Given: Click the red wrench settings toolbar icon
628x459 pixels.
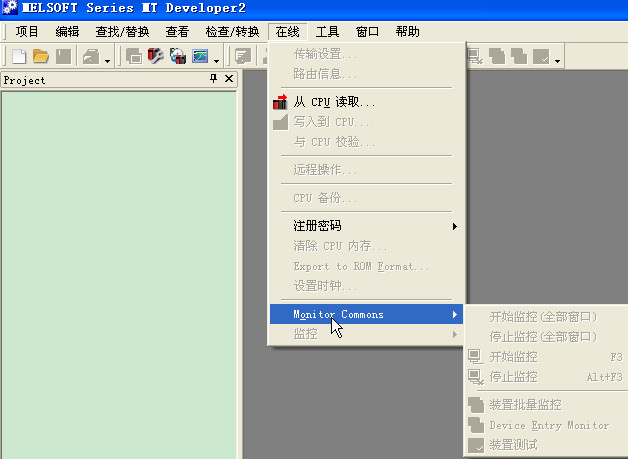Looking at the screenshot, I should [156, 57].
